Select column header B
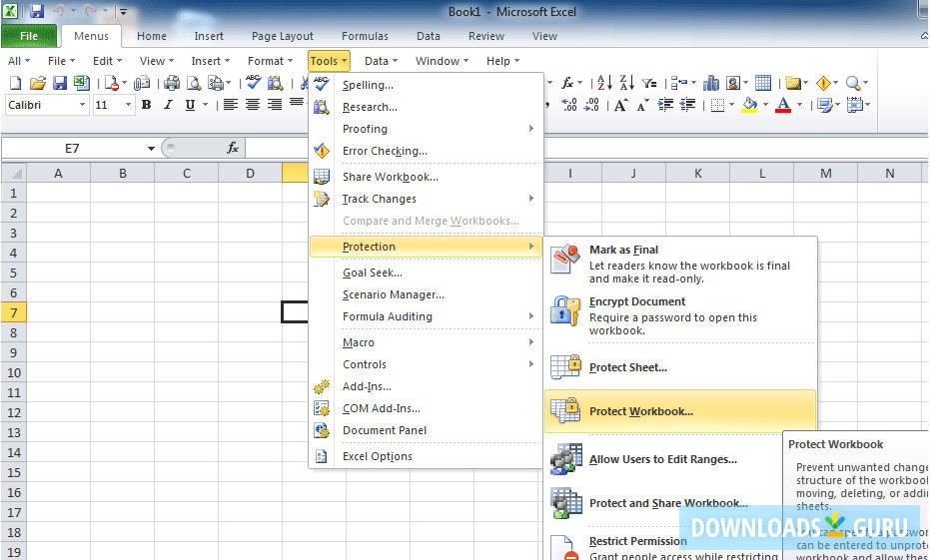Screen dimensions: 930x560 (x=122, y=174)
